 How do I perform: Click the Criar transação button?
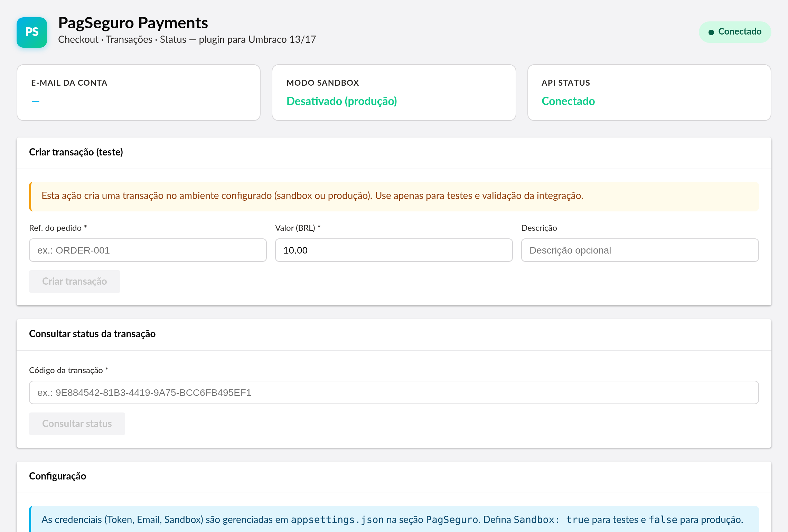click(x=75, y=282)
